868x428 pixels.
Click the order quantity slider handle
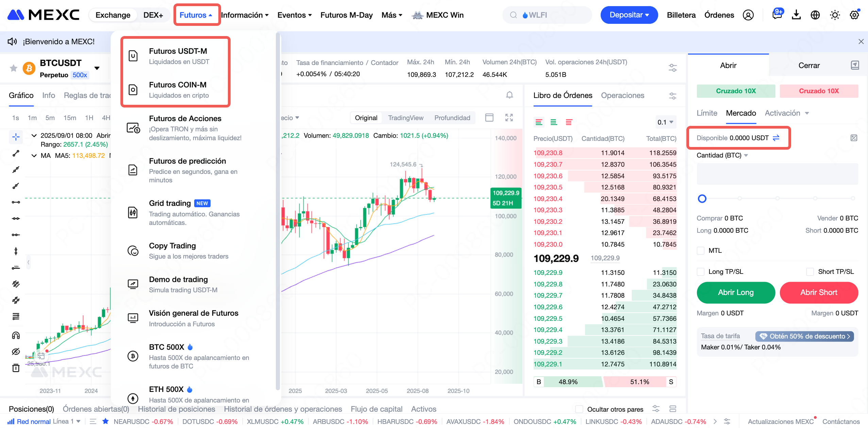click(x=702, y=199)
